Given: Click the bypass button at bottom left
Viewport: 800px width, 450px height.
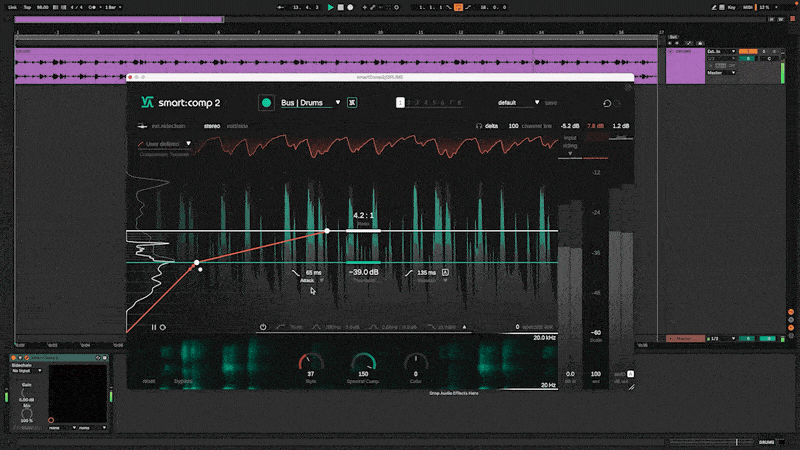Looking at the screenshot, I should point(183,381).
